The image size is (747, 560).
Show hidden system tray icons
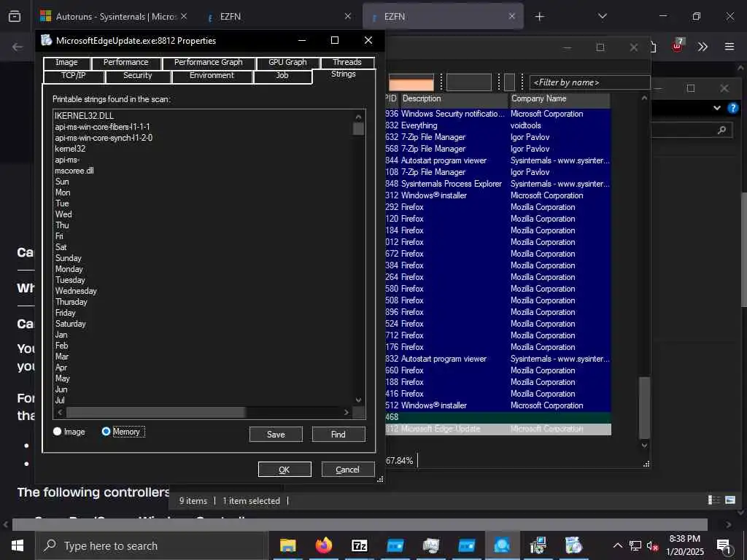617,545
